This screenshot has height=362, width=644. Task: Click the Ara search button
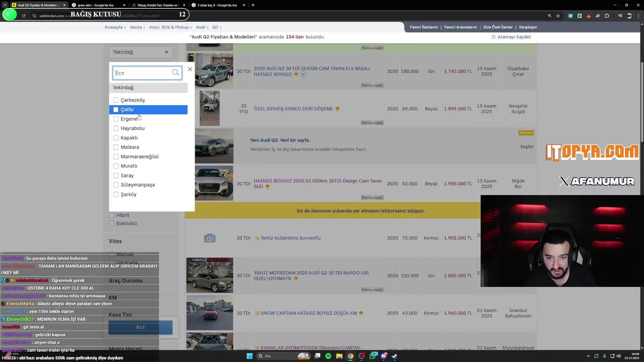(140, 327)
